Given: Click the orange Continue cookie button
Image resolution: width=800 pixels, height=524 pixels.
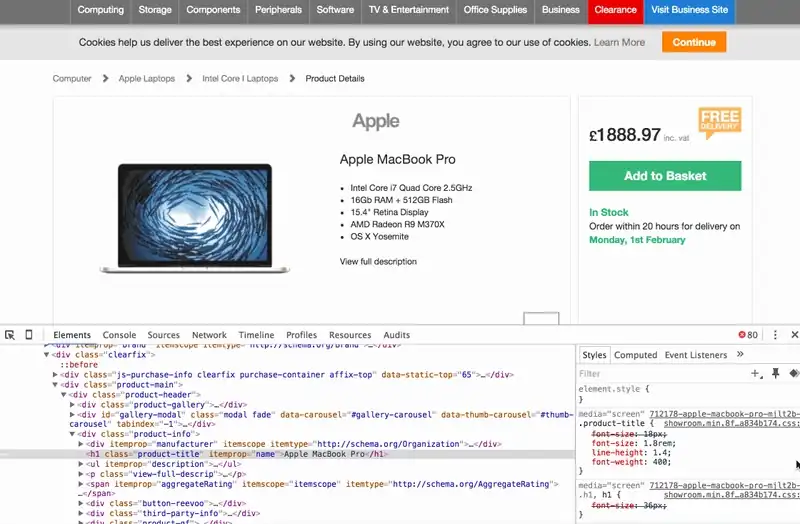Looking at the screenshot, I should pos(694,42).
